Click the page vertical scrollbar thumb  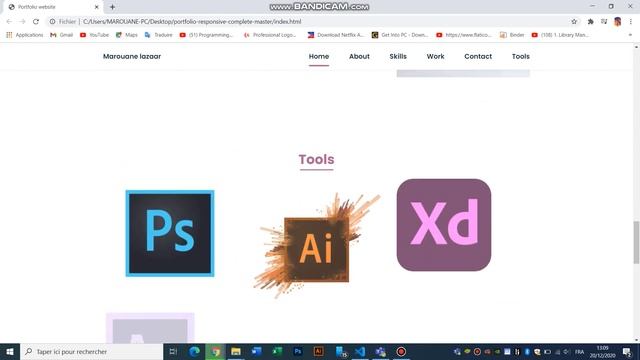coord(636,242)
